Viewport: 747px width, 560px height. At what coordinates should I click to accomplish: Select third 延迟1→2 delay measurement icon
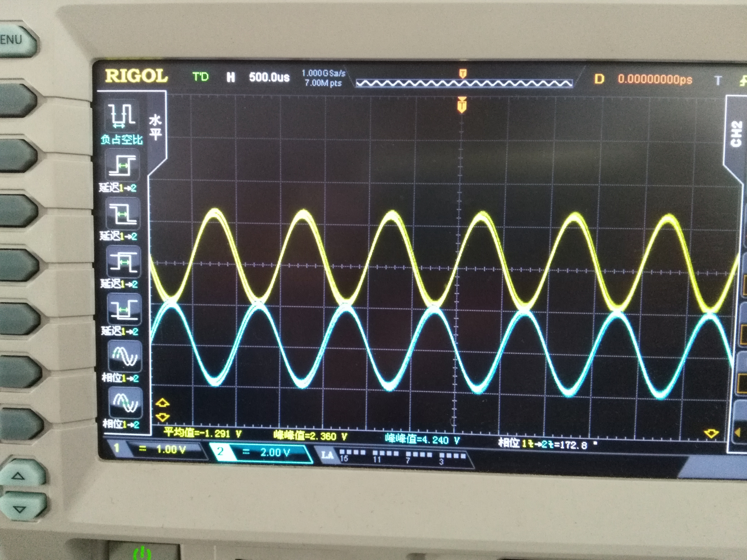click(124, 261)
